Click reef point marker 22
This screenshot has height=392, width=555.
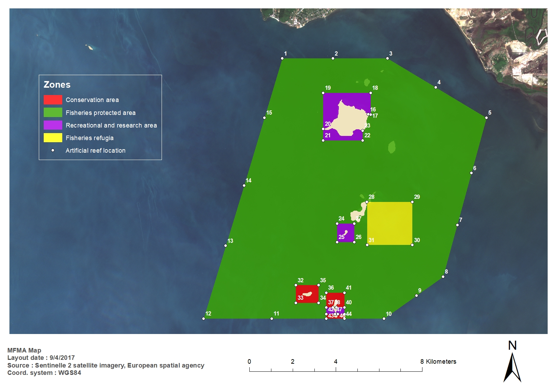363,140
